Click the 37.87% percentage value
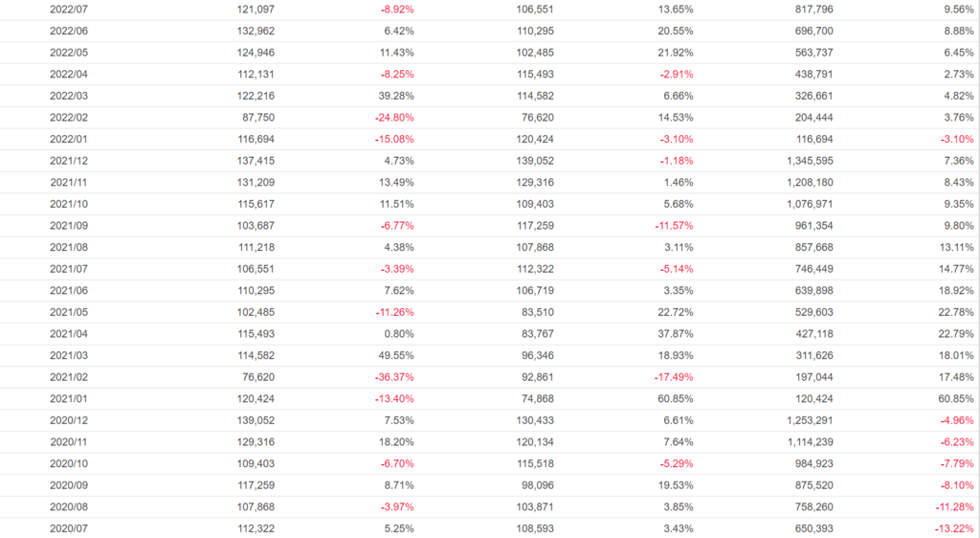This screenshot has height=538, width=980. click(x=674, y=333)
